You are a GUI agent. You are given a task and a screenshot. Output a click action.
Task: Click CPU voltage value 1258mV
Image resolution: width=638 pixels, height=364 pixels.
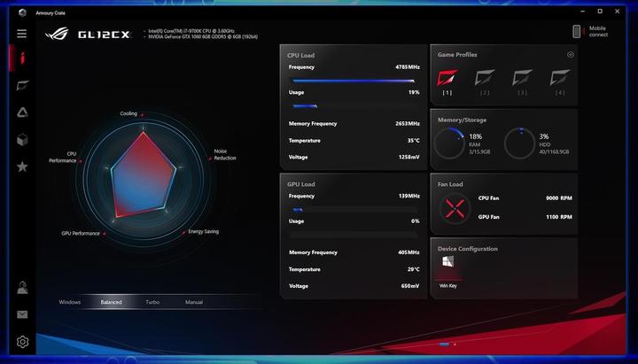(x=408, y=157)
